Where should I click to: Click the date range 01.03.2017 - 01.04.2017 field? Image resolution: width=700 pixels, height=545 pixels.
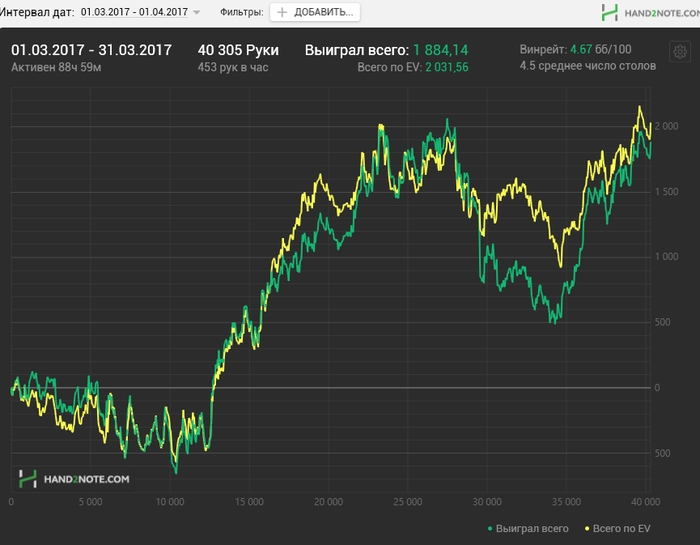coord(134,12)
